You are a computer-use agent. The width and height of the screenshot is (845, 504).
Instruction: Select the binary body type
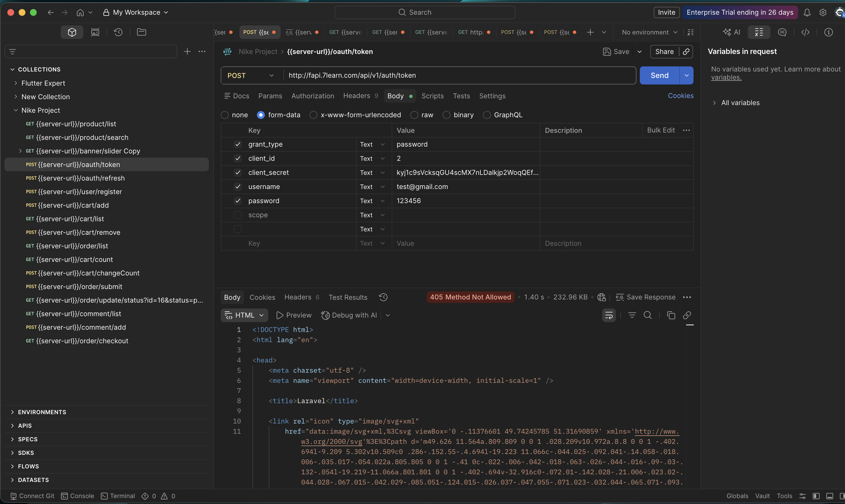[446, 115]
